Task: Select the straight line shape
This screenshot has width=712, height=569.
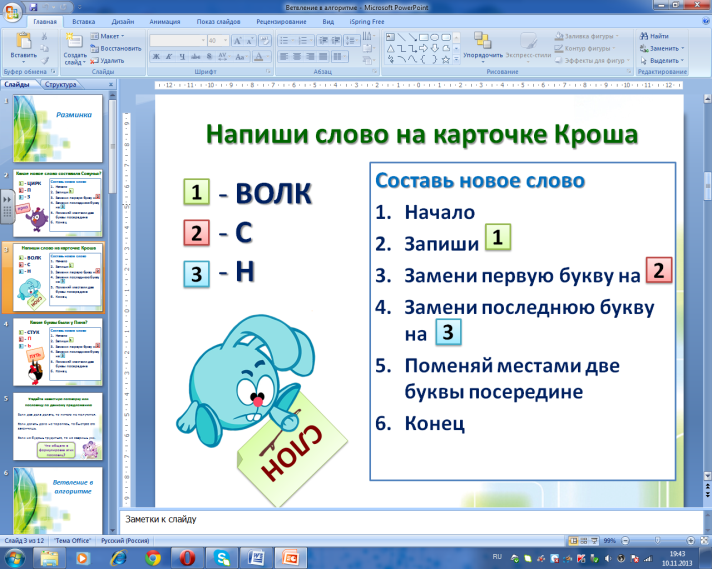Action: click(401, 37)
